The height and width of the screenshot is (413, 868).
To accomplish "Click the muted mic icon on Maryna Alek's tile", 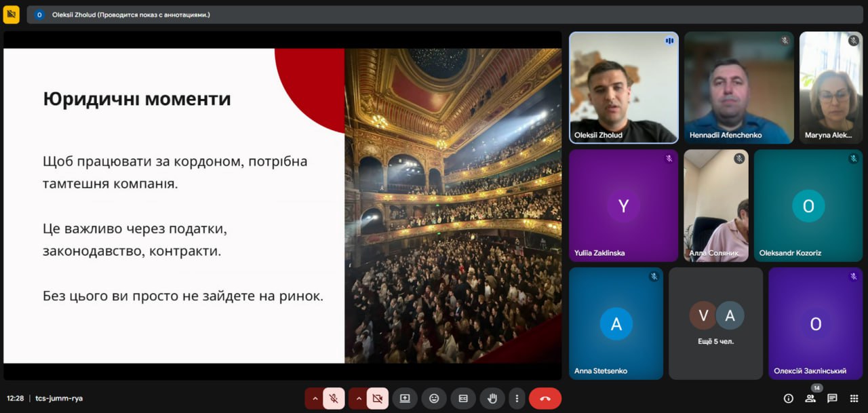I will tap(853, 41).
